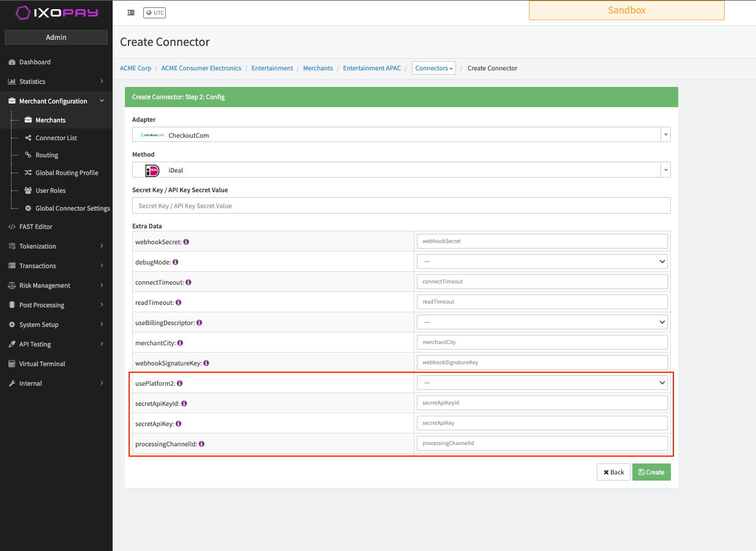Click debugMode info icon
Screen dimensions: 756x551
pyautogui.click(x=175, y=262)
